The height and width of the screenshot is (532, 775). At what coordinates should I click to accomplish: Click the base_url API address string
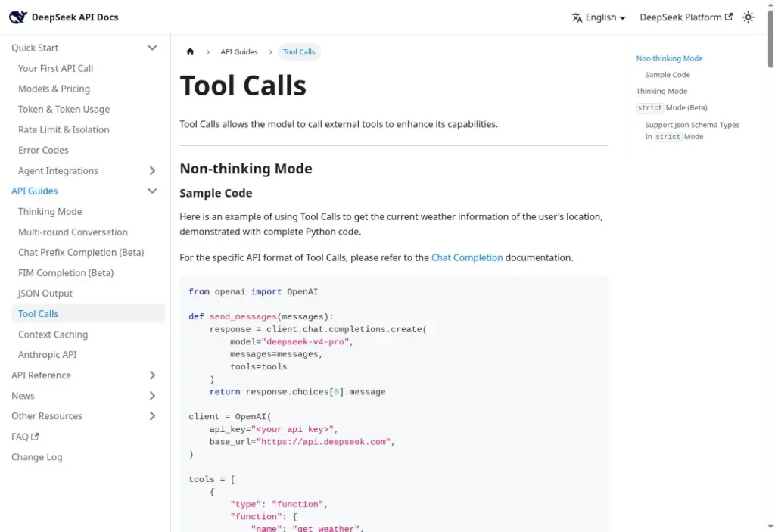click(x=323, y=442)
